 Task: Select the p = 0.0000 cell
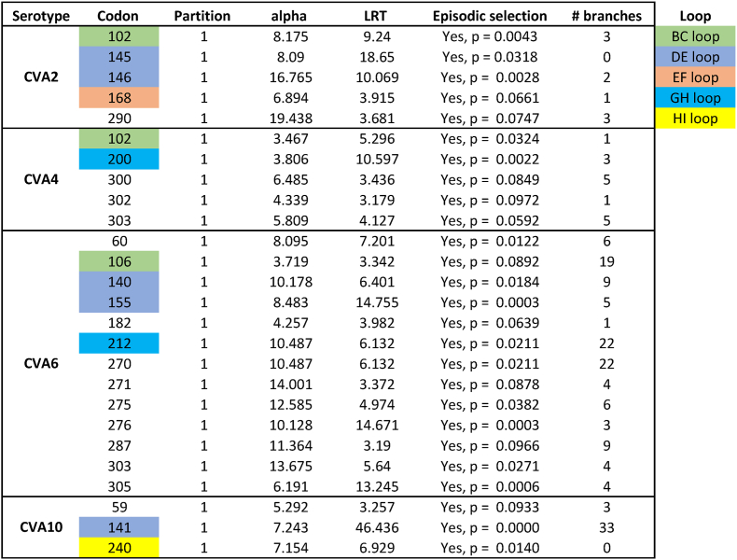490,527
